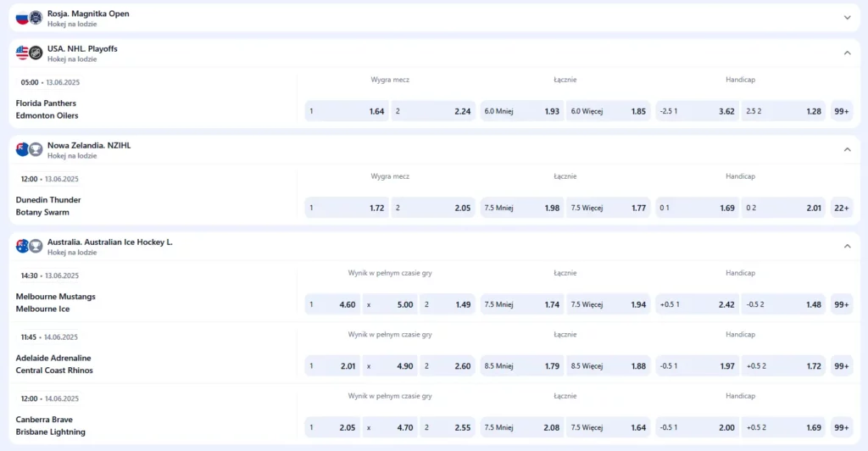Expand the Rosja Magnitka Open section
Image resolution: width=868 pixels, height=451 pixels.
[x=847, y=18]
